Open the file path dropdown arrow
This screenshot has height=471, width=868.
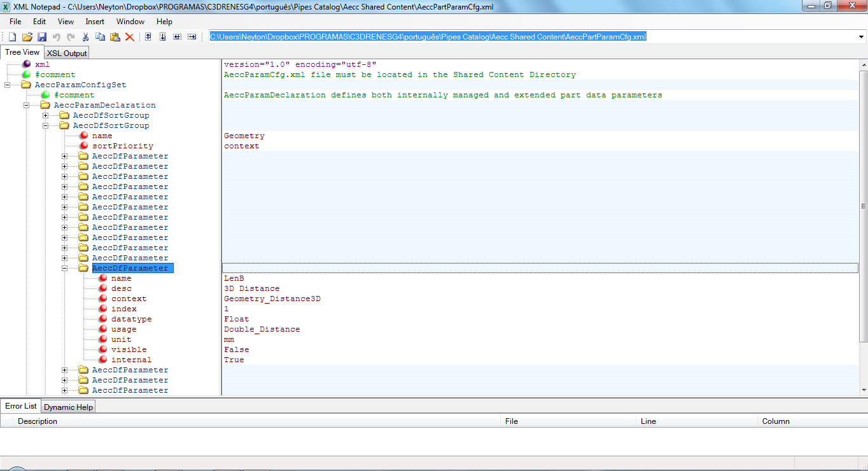(x=861, y=37)
